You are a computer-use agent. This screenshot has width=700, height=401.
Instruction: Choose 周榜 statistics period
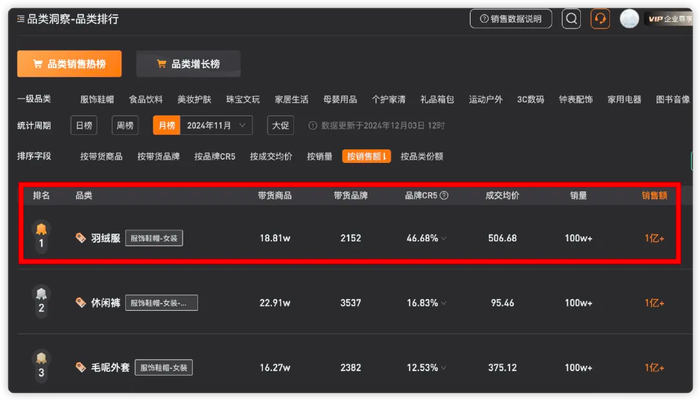pyautogui.click(x=125, y=125)
